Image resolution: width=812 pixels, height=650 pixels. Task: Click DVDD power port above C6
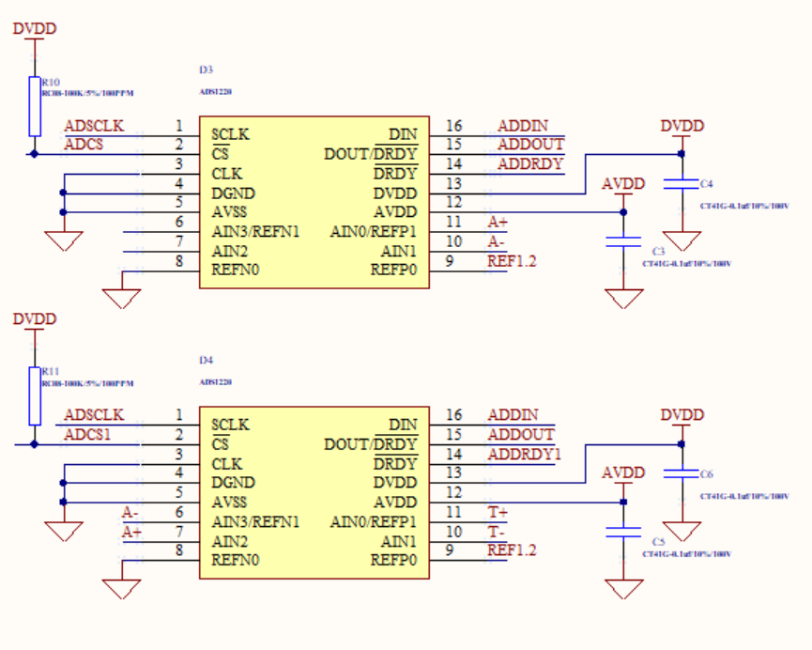(x=682, y=416)
